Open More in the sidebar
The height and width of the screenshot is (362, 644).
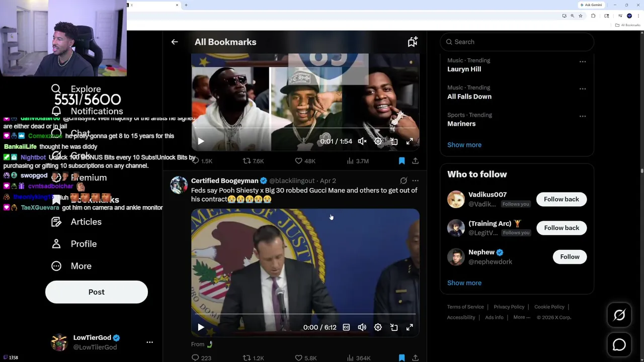(x=71, y=266)
